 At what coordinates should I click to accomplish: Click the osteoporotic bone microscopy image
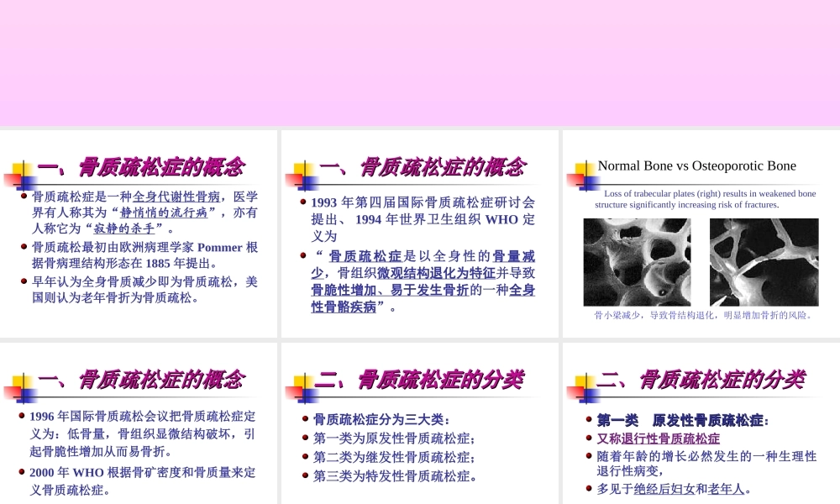764,261
